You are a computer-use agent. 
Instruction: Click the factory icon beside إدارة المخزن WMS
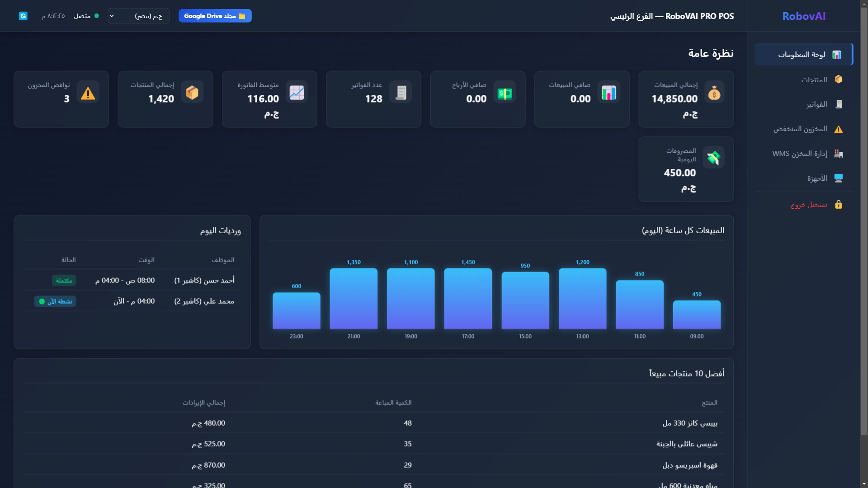(x=839, y=154)
